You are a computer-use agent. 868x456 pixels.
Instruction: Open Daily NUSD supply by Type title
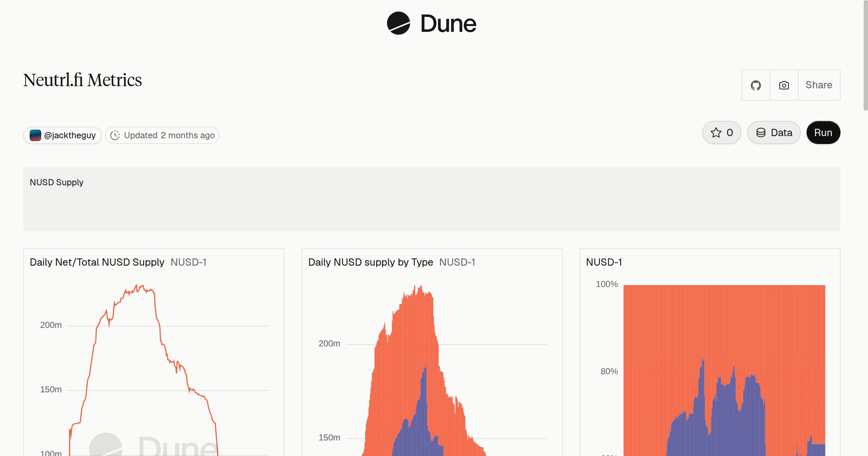(x=370, y=262)
